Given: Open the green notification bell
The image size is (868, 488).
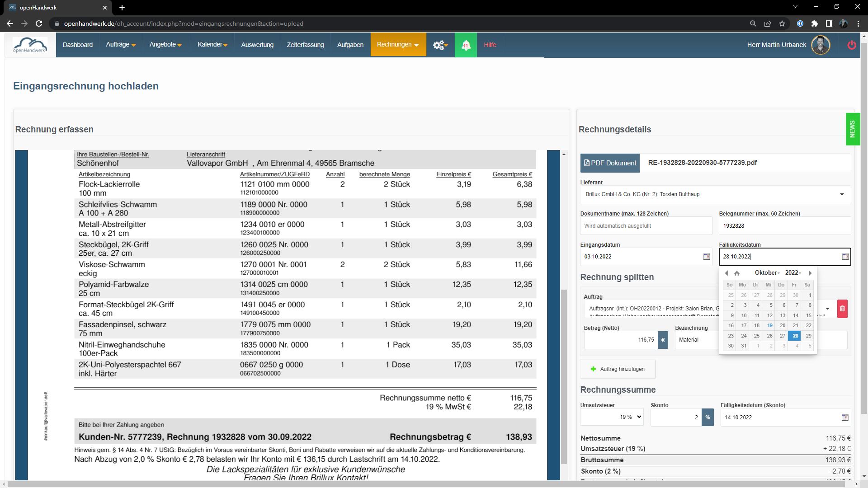Looking at the screenshot, I should 466,45.
